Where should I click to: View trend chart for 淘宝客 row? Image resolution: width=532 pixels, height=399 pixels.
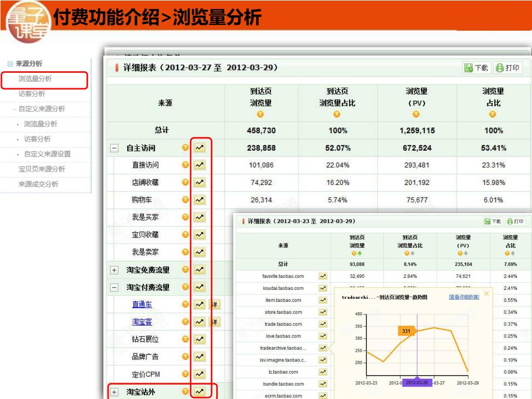199,322
